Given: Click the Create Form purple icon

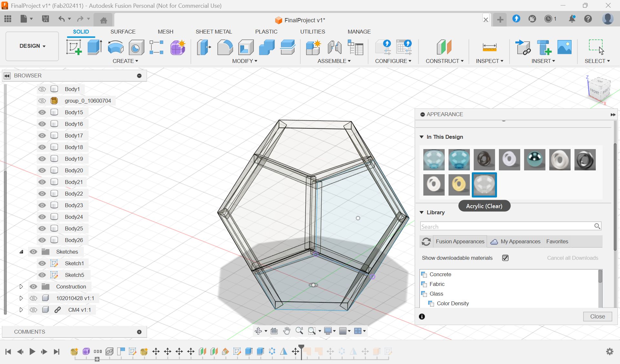Looking at the screenshot, I should [x=178, y=47].
